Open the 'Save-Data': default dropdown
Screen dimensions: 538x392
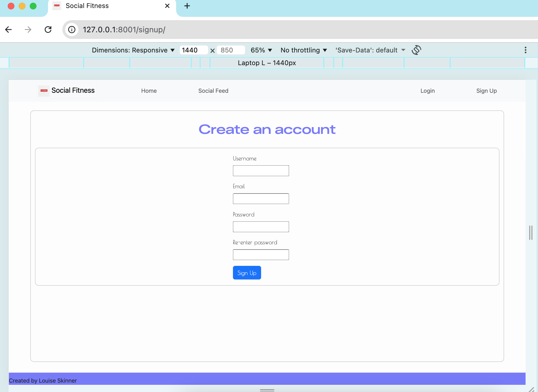369,50
